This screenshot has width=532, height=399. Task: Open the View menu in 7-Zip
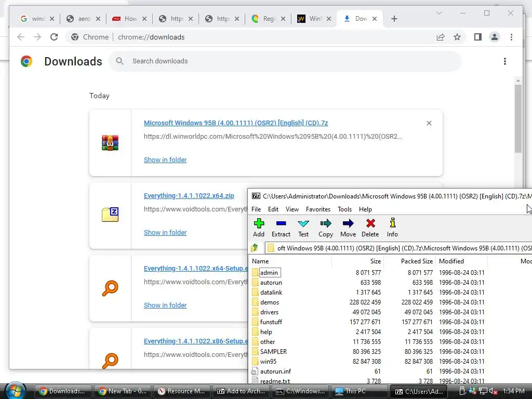(x=292, y=209)
